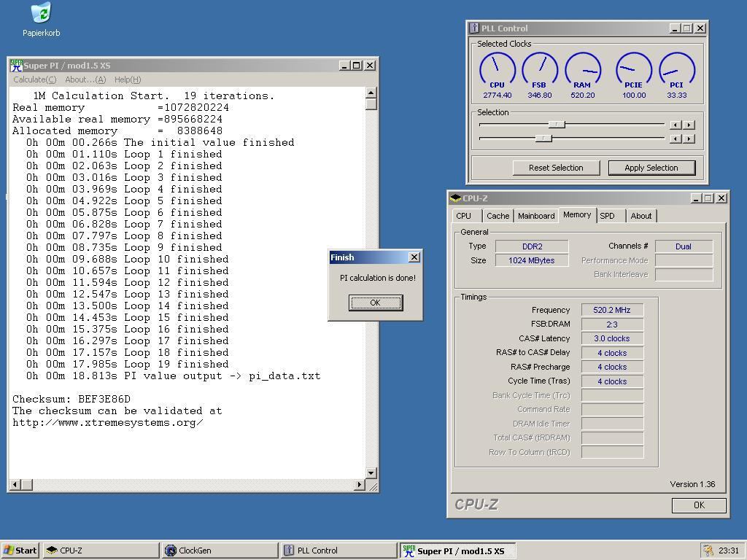
Task: Open the About menu in Super PI
Action: click(x=85, y=79)
